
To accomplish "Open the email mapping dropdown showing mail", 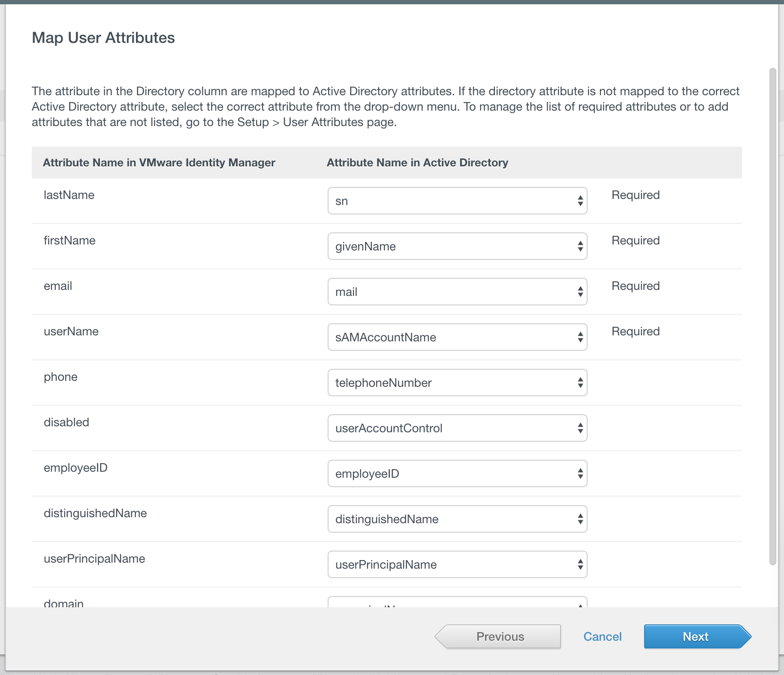I will (x=457, y=292).
